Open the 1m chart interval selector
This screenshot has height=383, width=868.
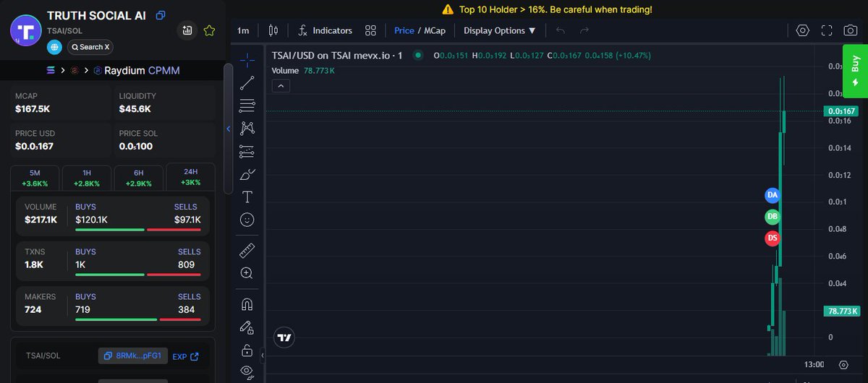(x=243, y=30)
